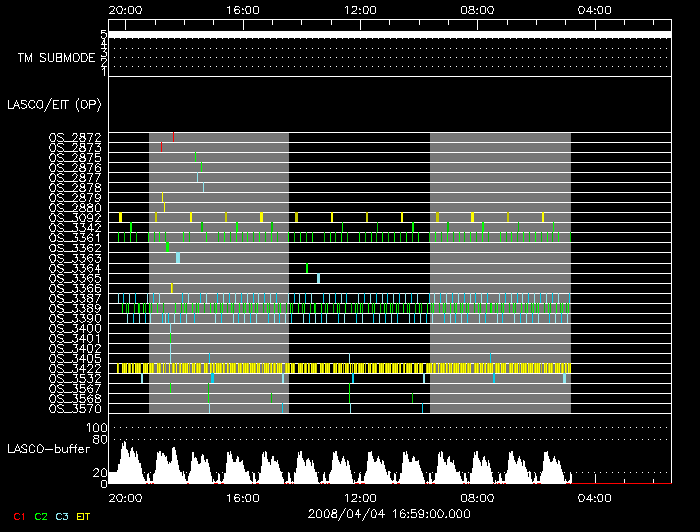Viewport: 700px width, 532px height.
Task: Click the red C1 legend label
Action: (x=18, y=516)
